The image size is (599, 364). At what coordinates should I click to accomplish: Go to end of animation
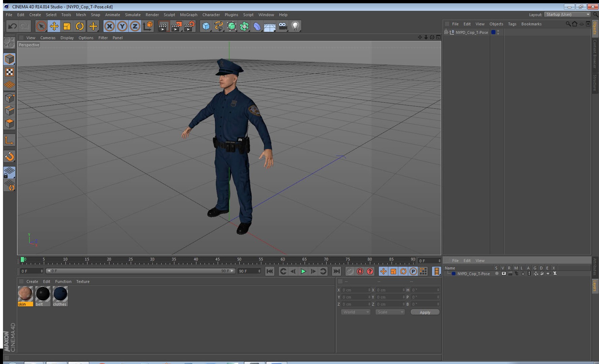click(x=336, y=271)
